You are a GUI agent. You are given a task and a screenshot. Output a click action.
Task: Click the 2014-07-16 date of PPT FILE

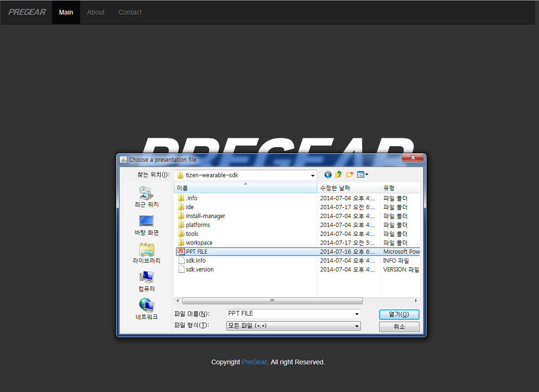pyautogui.click(x=347, y=252)
